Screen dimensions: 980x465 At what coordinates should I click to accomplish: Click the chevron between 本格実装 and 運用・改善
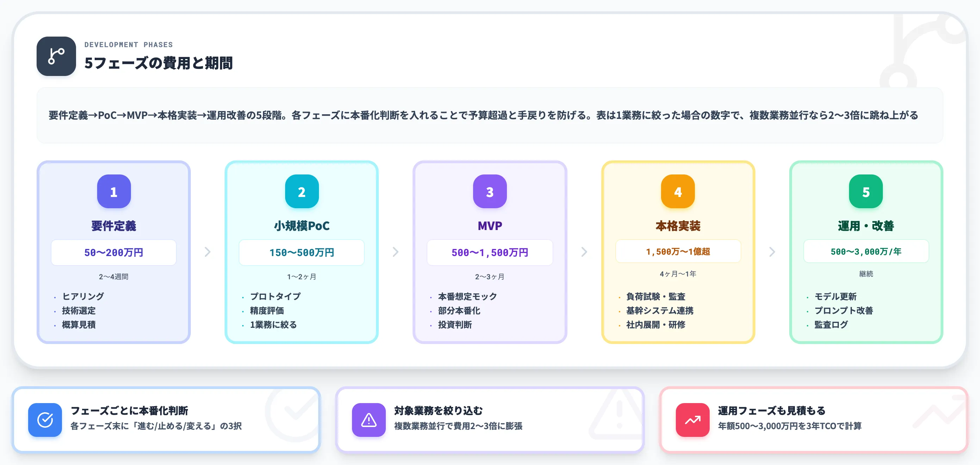pos(772,252)
